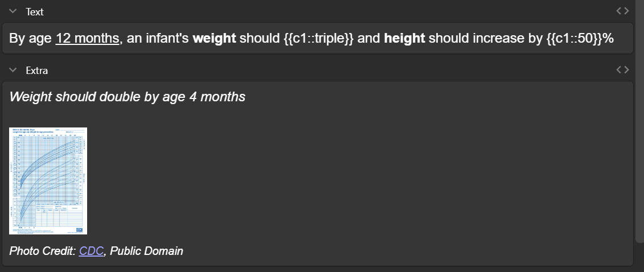Click the bold word "weight"
Screen dimensions: 644x272
(x=214, y=38)
